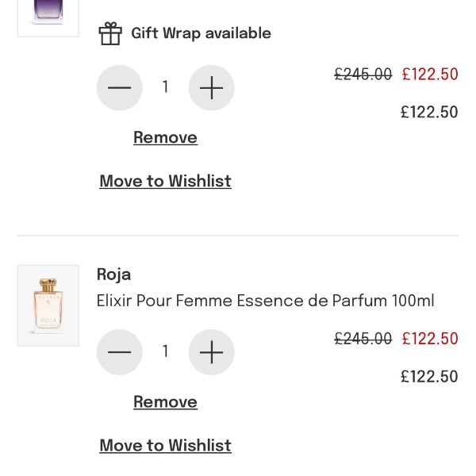Click the Roja brand name

click(113, 274)
